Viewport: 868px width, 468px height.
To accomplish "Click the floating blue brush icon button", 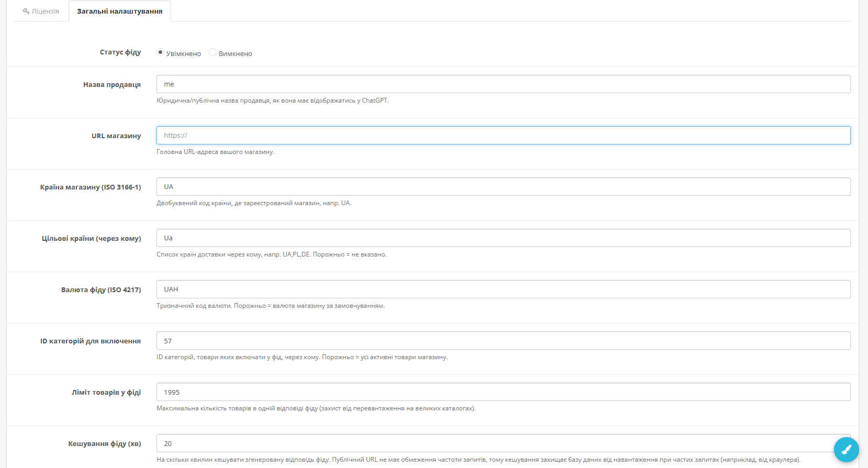I will pyautogui.click(x=847, y=450).
